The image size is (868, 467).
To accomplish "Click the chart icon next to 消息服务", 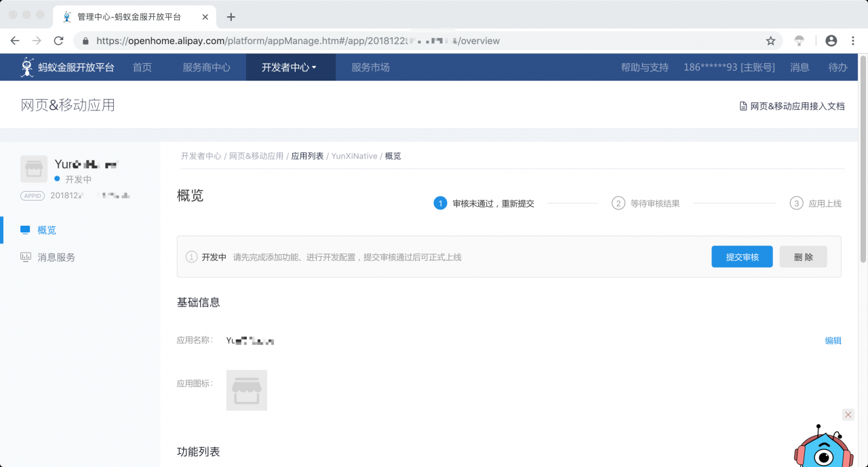I will click(26, 257).
